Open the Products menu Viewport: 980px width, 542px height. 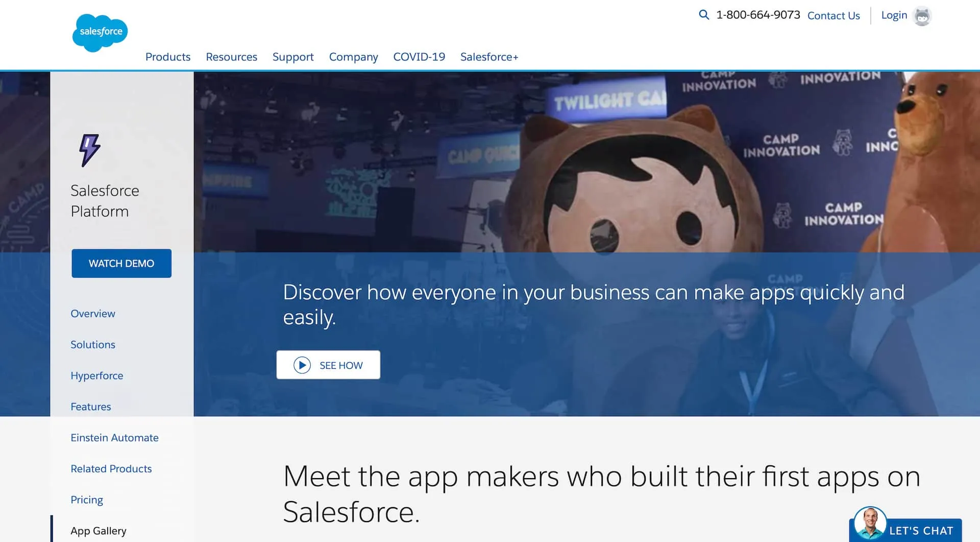point(167,57)
